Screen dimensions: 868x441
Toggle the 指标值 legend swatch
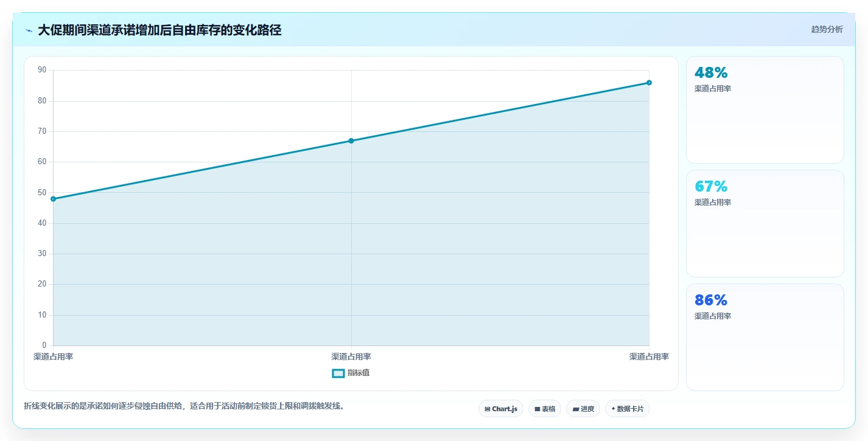coord(338,373)
